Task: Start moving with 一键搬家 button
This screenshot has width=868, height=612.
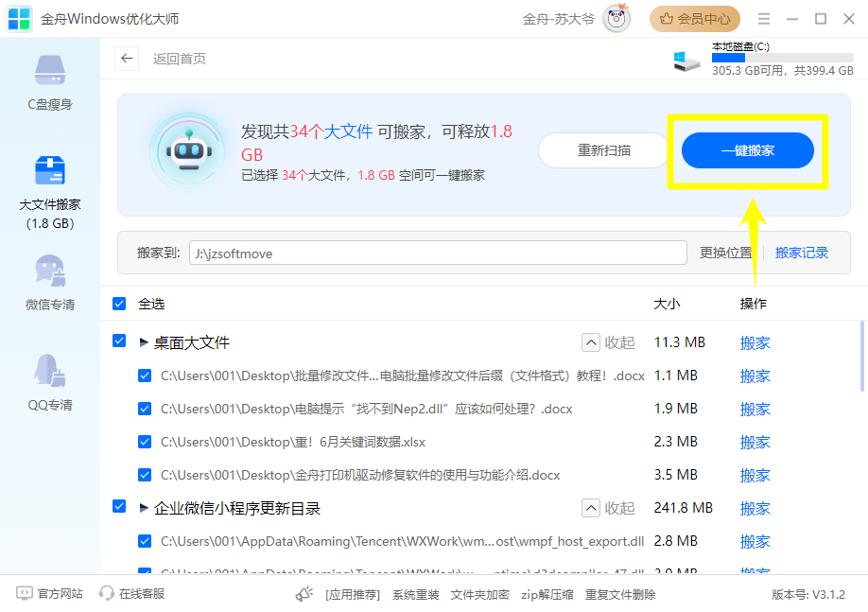Action: point(747,150)
